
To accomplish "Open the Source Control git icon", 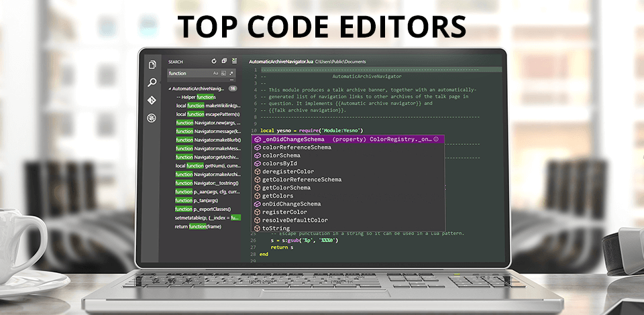I will point(152,101).
